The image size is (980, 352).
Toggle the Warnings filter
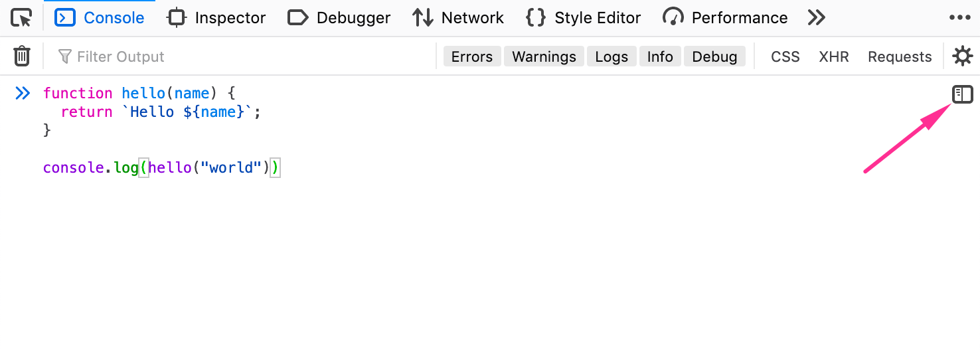pyautogui.click(x=544, y=57)
